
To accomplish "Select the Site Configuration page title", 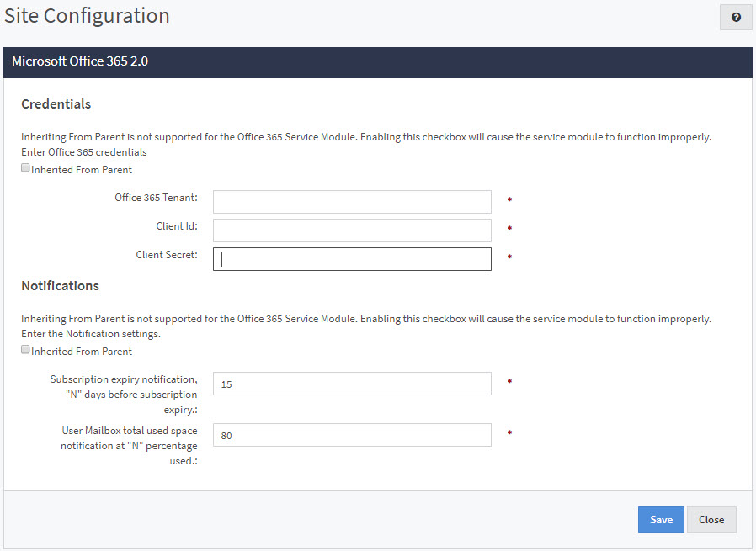I will (88, 16).
